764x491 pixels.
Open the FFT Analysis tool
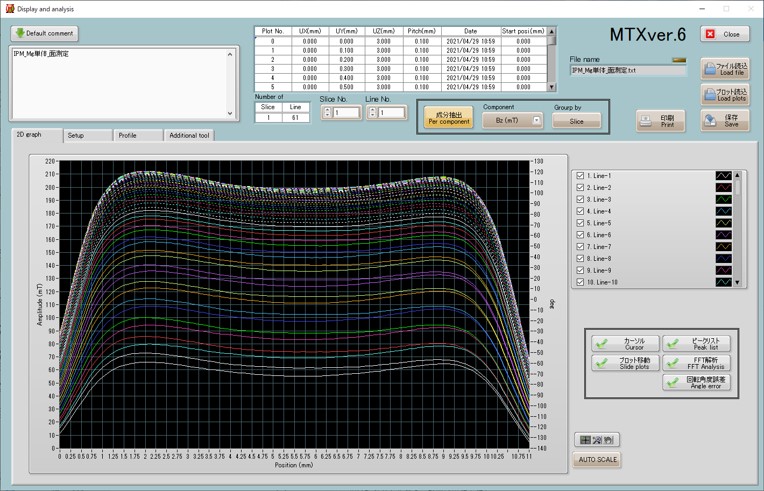696,363
